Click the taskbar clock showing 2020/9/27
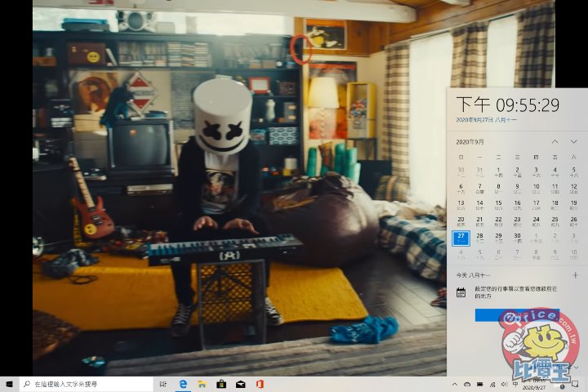Screen dimensions: 588x392 click(x=534, y=385)
